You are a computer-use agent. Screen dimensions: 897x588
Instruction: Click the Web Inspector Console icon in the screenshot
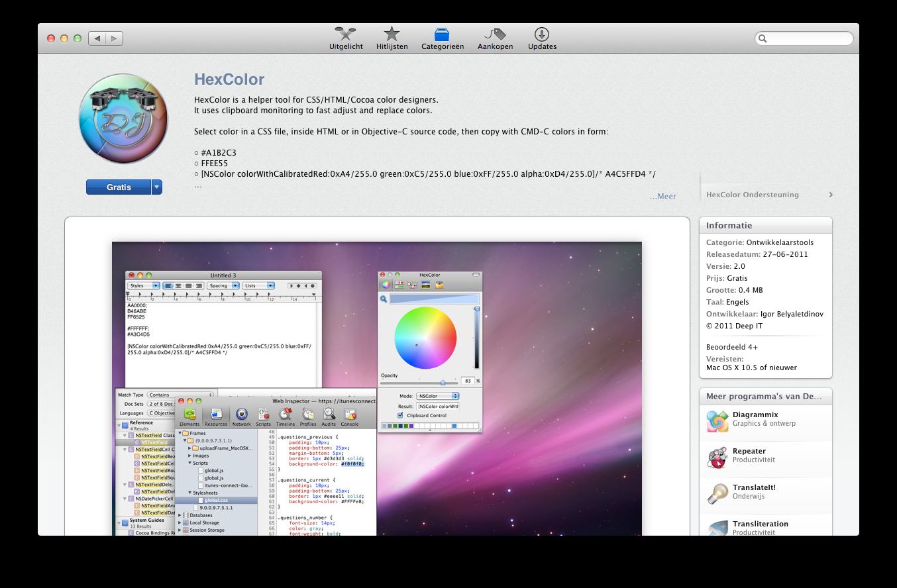click(350, 416)
